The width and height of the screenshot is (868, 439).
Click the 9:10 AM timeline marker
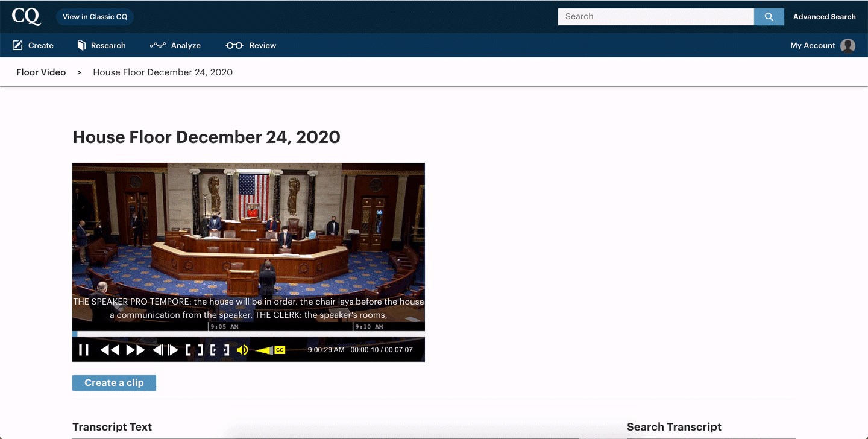(369, 327)
